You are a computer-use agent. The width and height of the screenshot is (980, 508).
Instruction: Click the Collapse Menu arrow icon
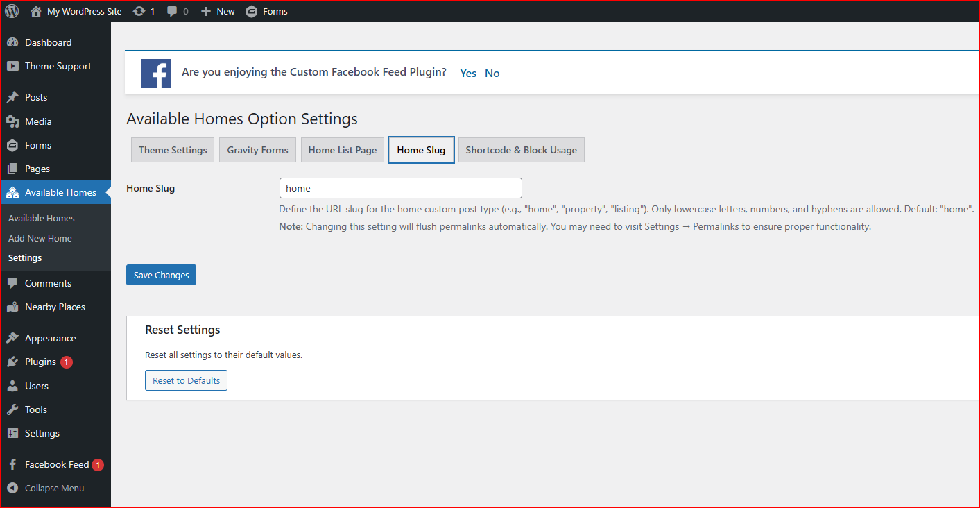click(x=12, y=488)
